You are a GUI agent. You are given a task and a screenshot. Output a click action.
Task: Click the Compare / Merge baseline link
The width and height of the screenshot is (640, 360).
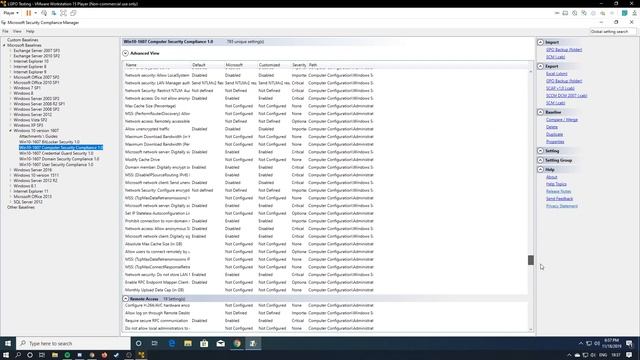pyautogui.click(x=562, y=120)
